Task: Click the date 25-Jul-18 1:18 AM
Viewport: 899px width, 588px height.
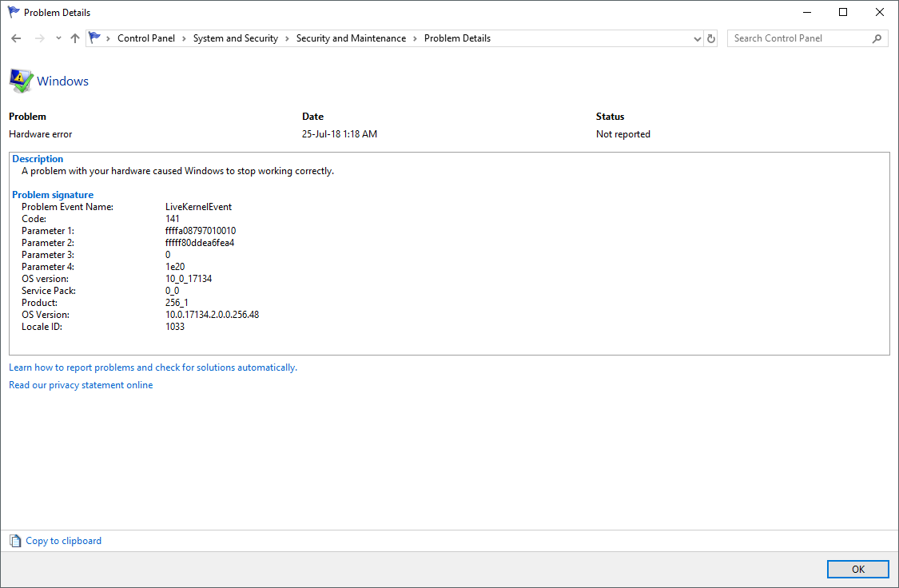Action: click(340, 134)
